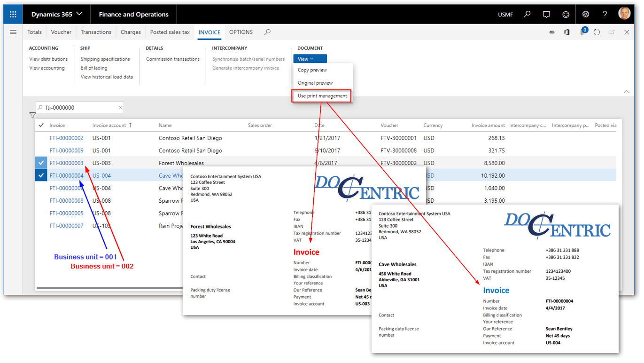Clear the quick filter with X
Viewport: 644px width, 363px height.
(x=120, y=108)
